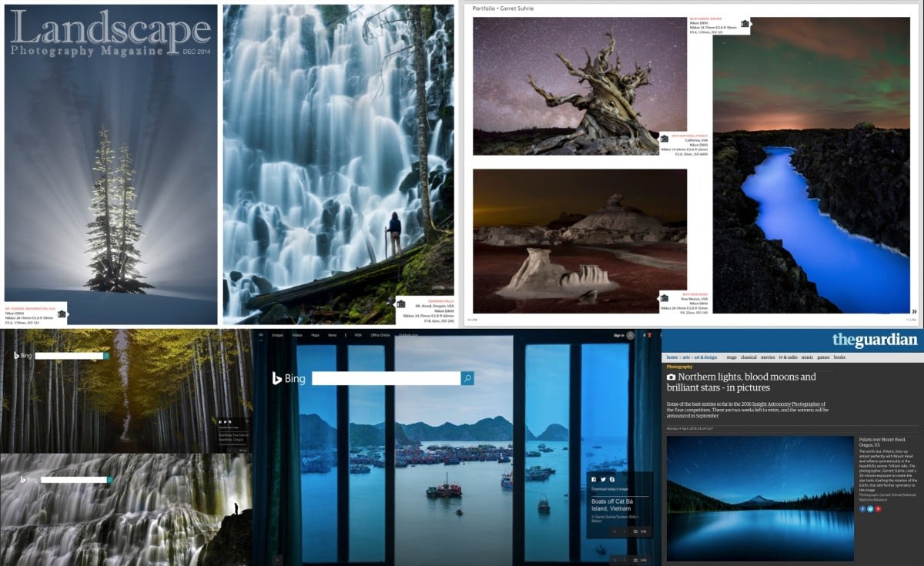The image size is (924, 566).
Task: Select the All tab in Bing's top navigation
Action: pyautogui.click(x=261, y=335)
